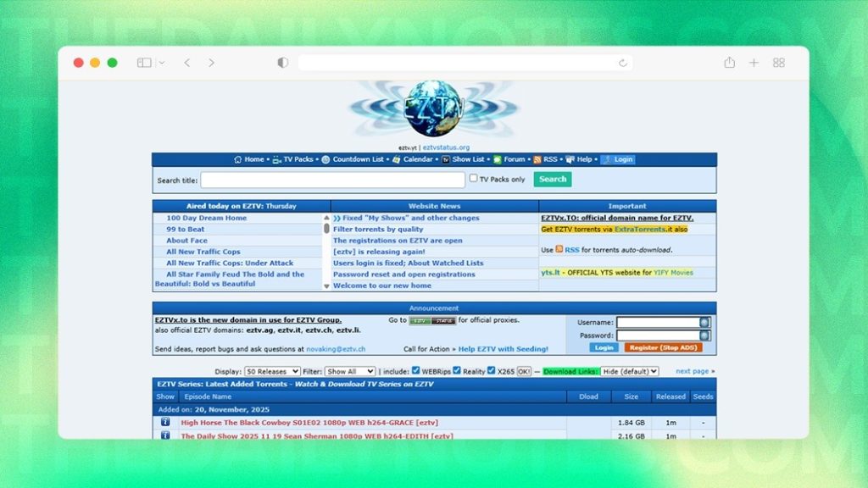Enable the TV Packs only checkbox
The height and width of the screenshot is (488, 868).
point(474,179)
